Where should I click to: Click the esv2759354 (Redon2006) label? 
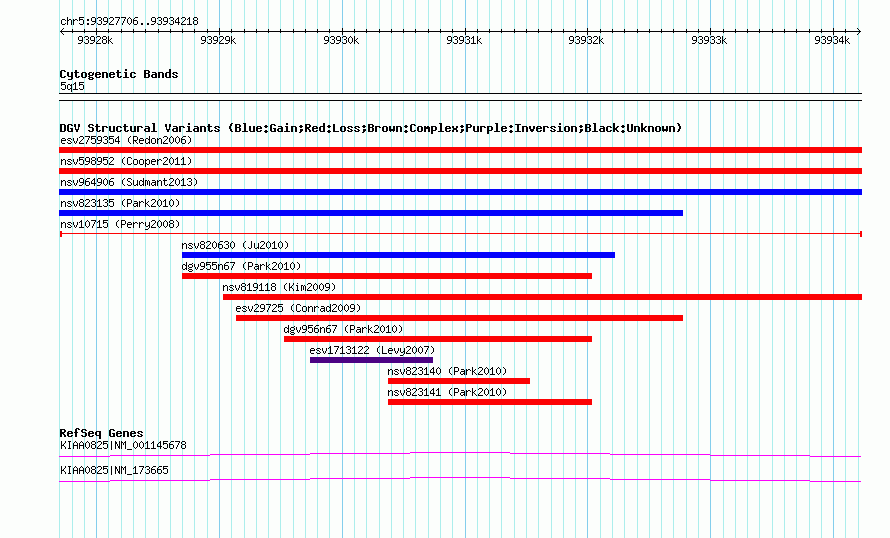tap(126, 140)
